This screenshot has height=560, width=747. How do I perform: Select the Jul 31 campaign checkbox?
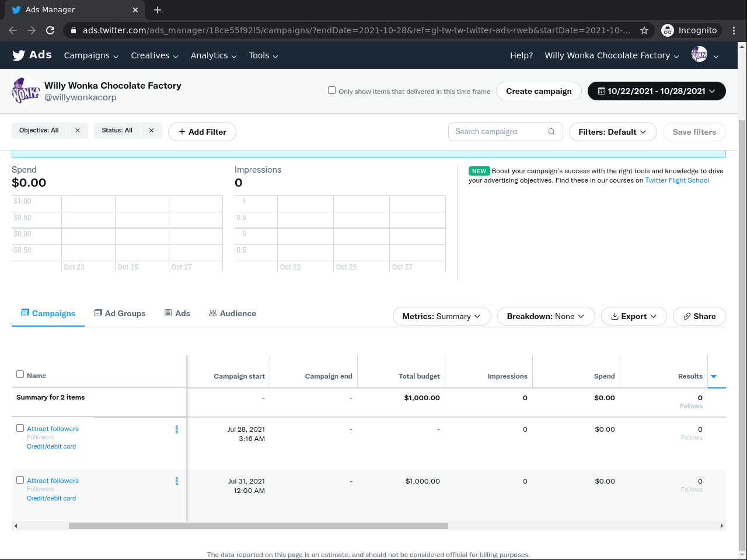[20, 480]
